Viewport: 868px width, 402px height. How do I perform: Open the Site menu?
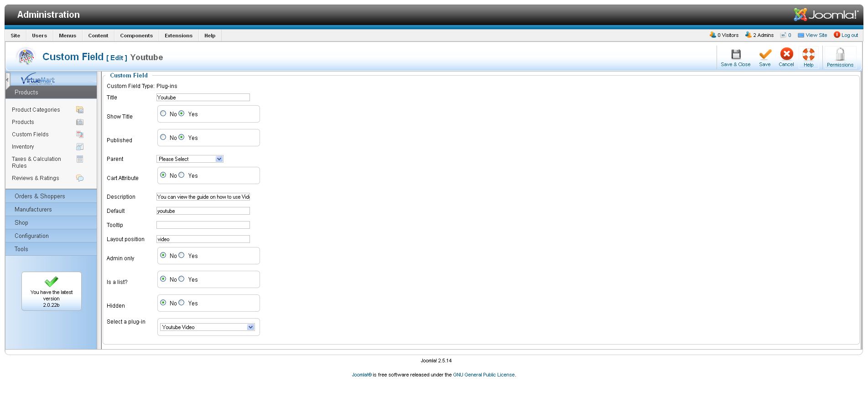pos(16,36)
